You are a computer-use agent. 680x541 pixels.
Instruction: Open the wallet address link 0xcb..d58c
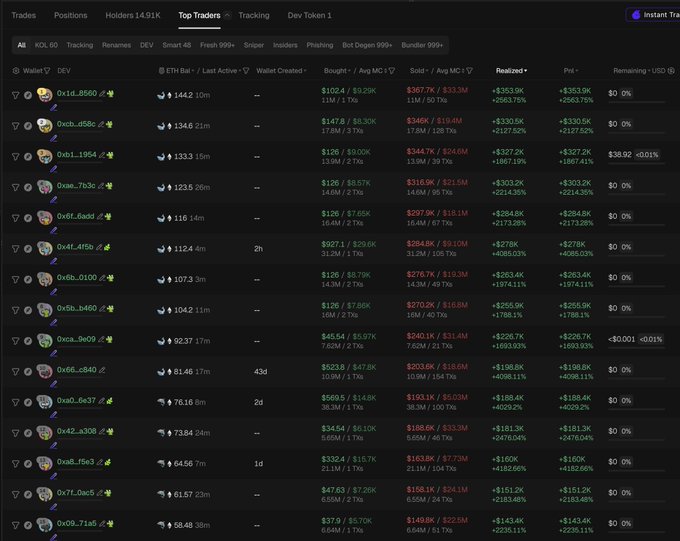pos(76,124)
